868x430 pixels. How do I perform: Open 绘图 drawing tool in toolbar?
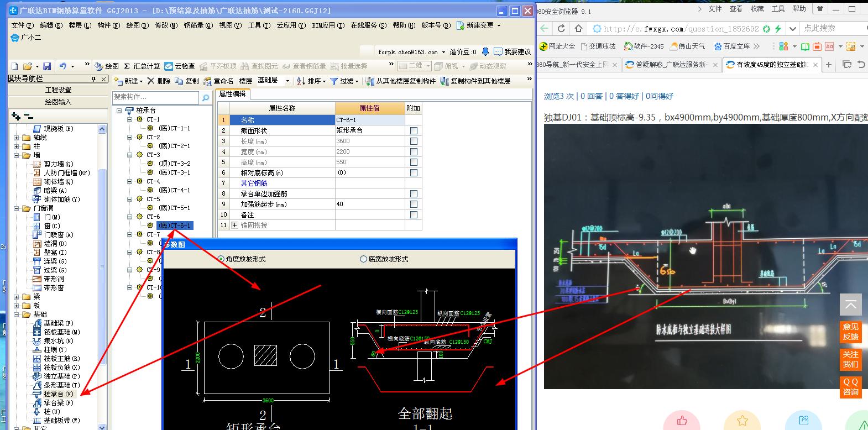(x=107, y=66)
